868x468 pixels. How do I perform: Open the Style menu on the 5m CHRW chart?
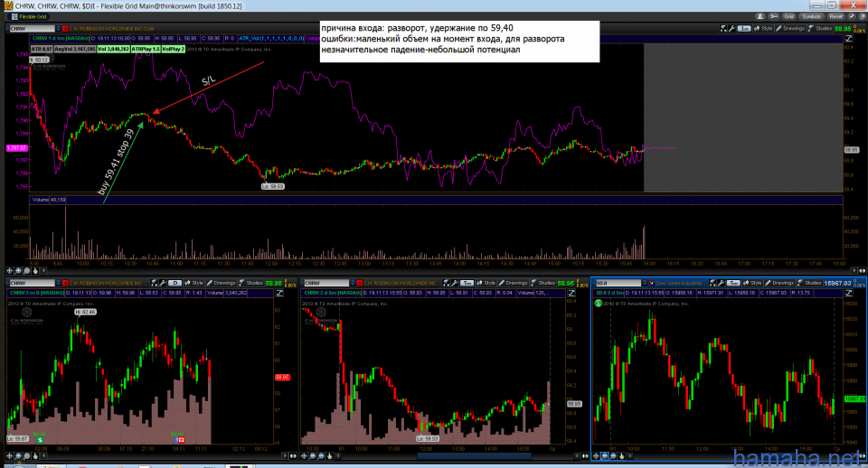tap(486, 283)
